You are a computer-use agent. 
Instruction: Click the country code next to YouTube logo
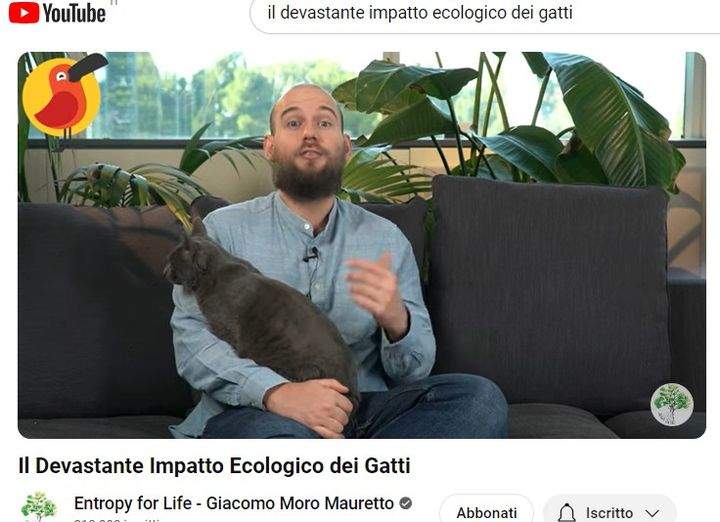(114, 2)
